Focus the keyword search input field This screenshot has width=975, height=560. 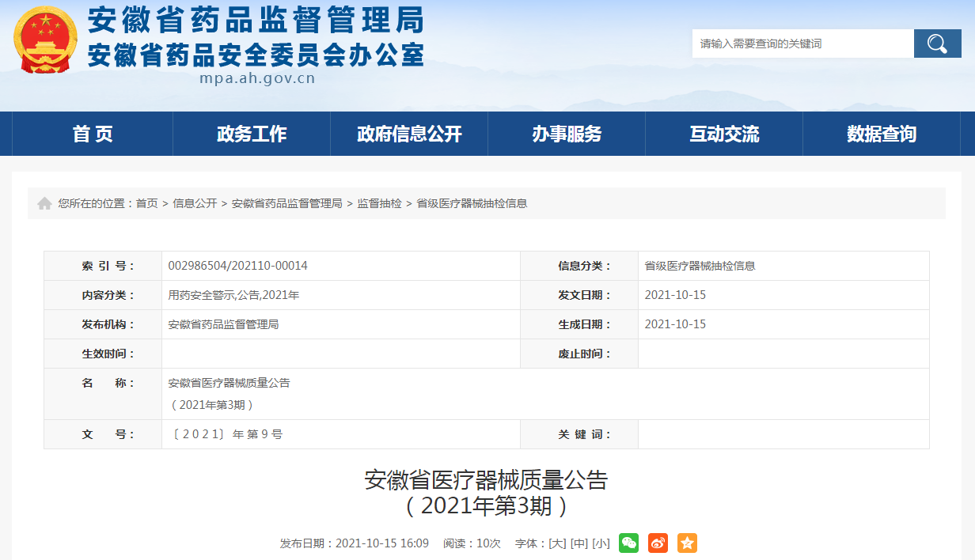click(x=803, y=44)
